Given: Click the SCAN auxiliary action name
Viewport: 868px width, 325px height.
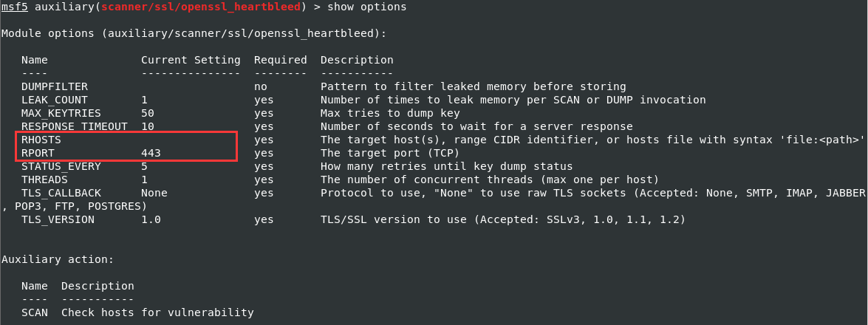Looking at the screenshot, I should coord(35,312).
